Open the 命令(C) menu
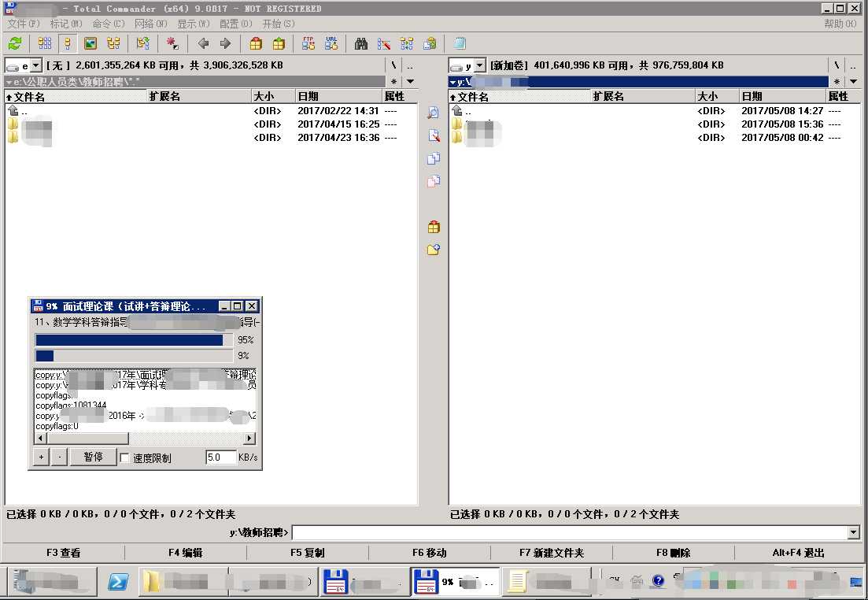 coord(108,24)
